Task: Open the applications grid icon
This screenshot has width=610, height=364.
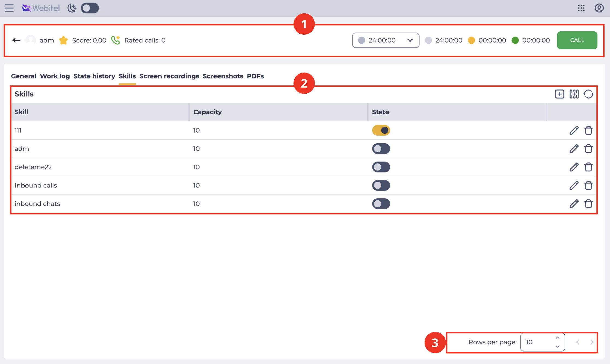Action: 581,8
